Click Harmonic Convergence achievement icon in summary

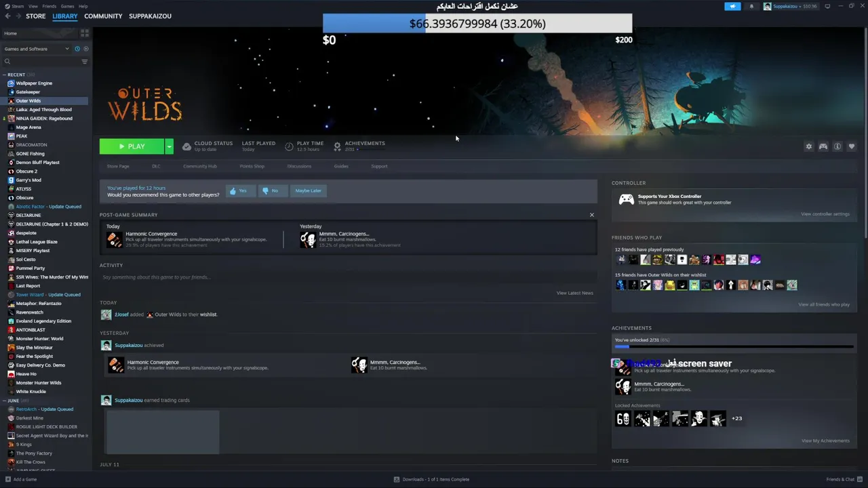(115, 239)
